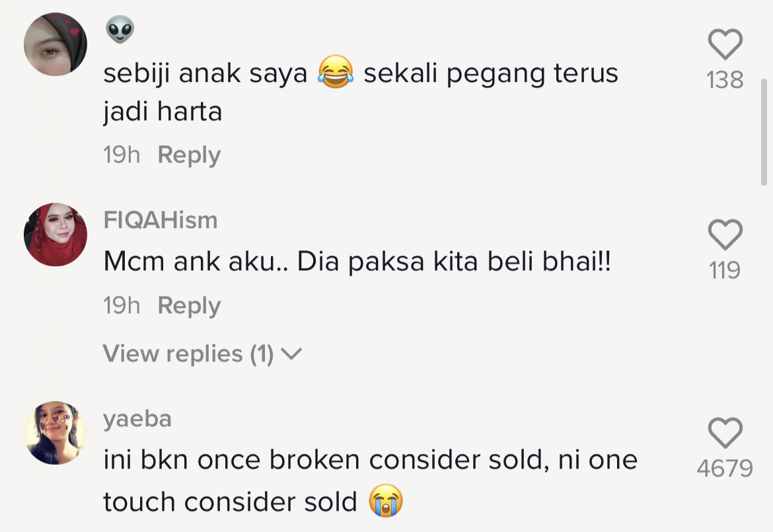Open the yaeba username link

pyautogui.click(x=137, y=419)
